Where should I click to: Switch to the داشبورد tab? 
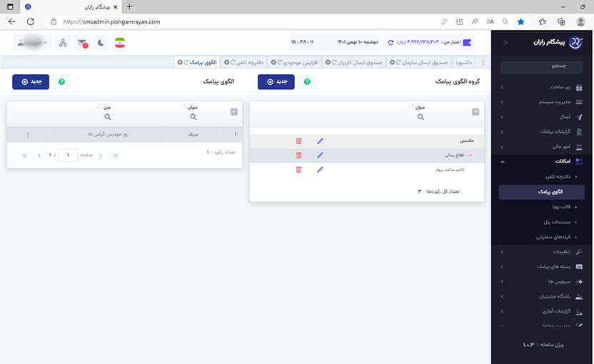(x=463, y=63)
